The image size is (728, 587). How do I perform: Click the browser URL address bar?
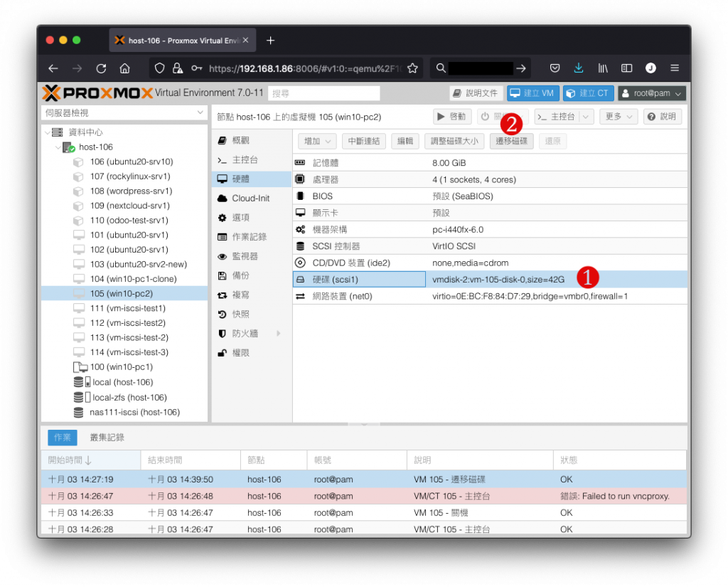[x=305, y=69]
